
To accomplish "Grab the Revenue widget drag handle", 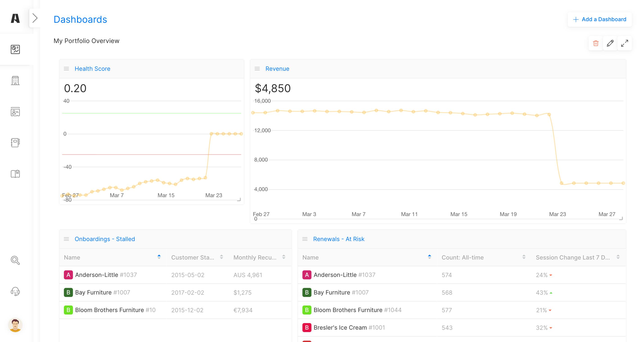I will pos(257,68).
